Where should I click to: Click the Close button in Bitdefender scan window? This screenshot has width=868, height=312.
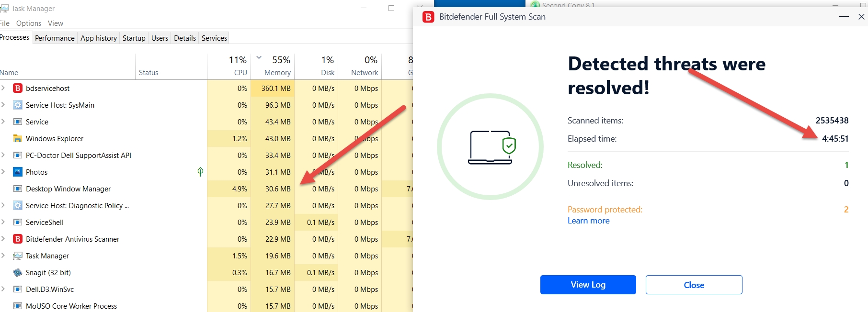694,285
